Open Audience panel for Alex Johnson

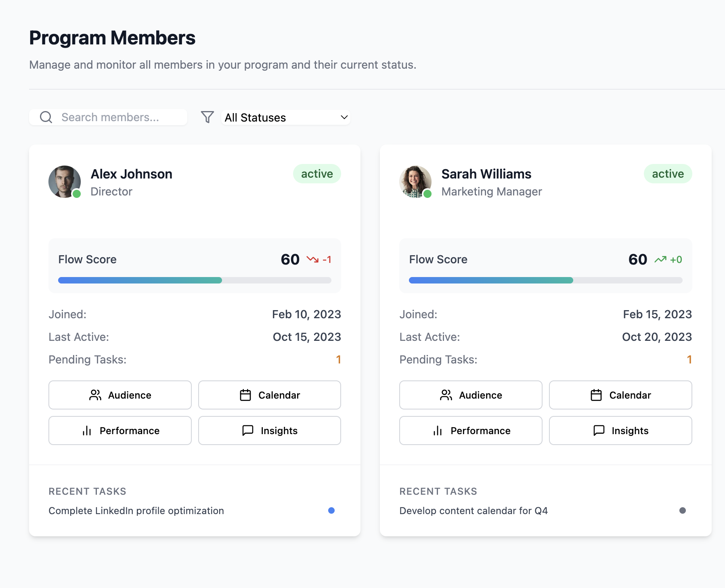(x=120, y=395)
